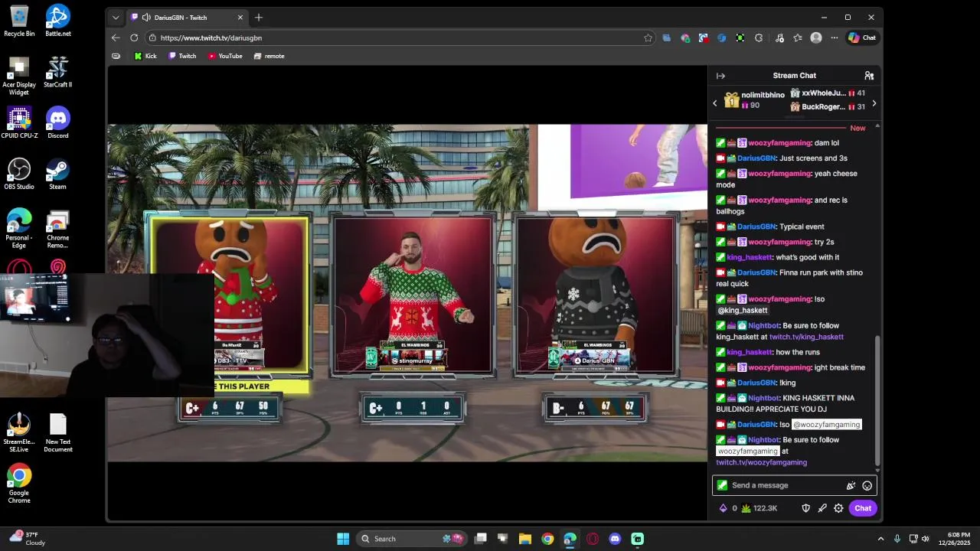Open CPUID CPU-Z desktop shortcut
980x551 pixels.
(19, 123)
